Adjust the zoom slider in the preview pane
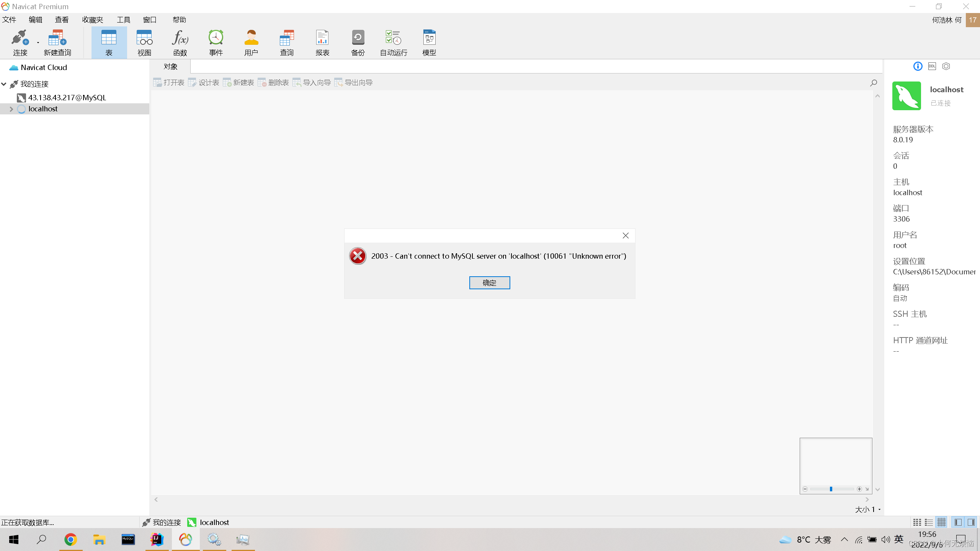 click(x=831, y=489)
